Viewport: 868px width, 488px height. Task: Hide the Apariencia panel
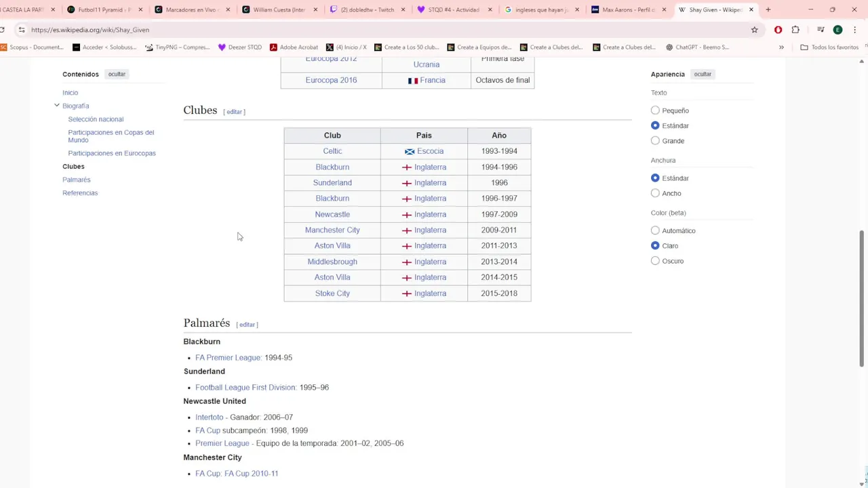point(703,74)
